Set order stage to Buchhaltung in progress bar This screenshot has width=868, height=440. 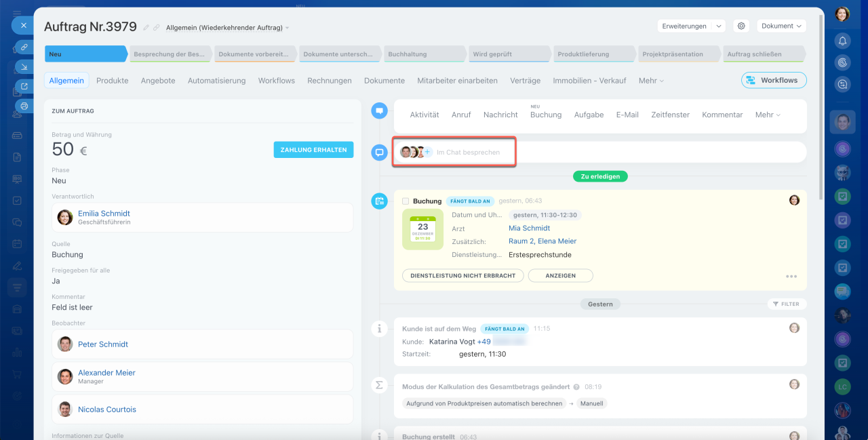(x=425, y=54)
